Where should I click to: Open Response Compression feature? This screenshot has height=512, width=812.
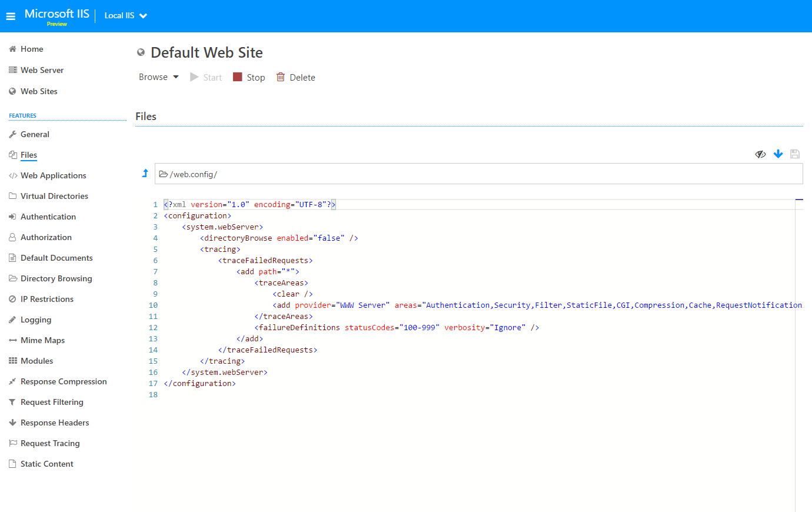(64, 381)
